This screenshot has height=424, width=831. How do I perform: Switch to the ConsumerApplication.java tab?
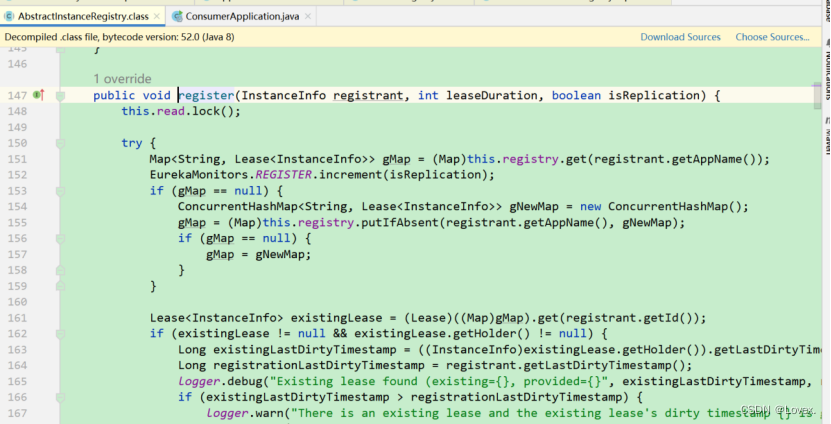pos(242,16)
